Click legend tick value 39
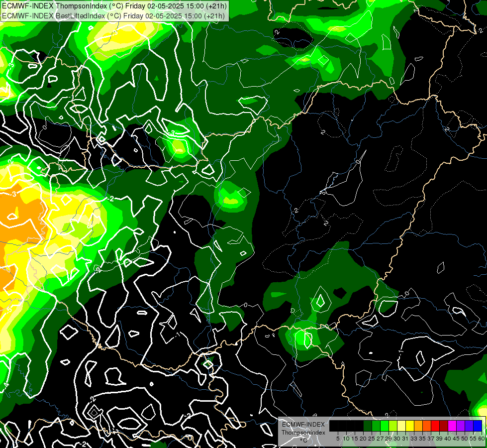 click(439, 439)
